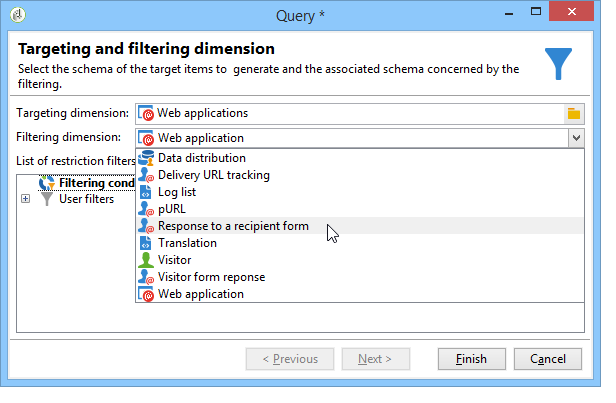Viewport: 616px width, 403px height.
Task: Click the Log list icon
Action: click(x=146, y=192)
